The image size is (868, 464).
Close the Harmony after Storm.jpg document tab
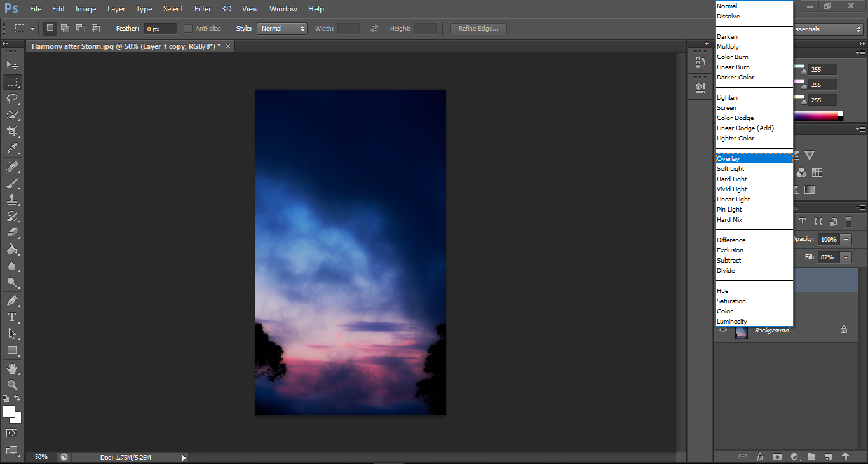pos(228,46)
